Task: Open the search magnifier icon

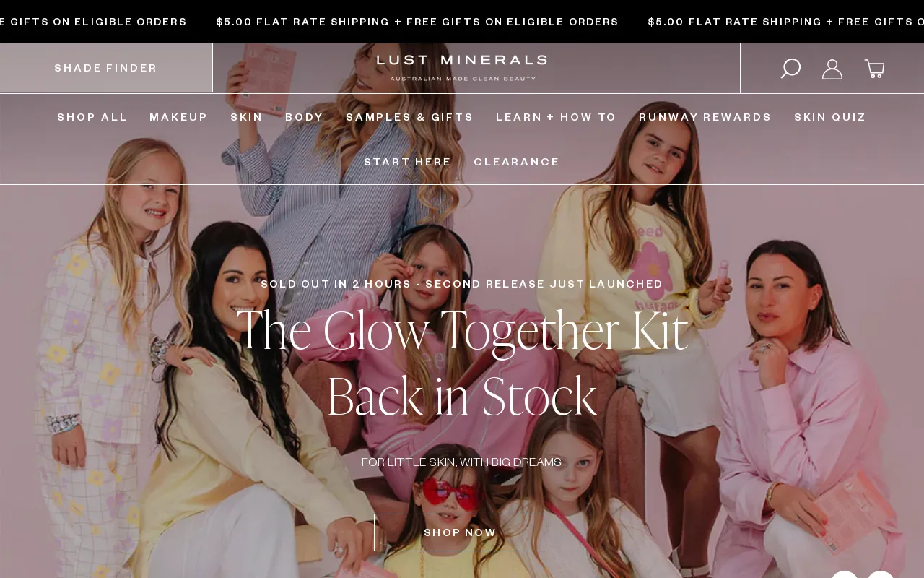Action: click(790, 69)
